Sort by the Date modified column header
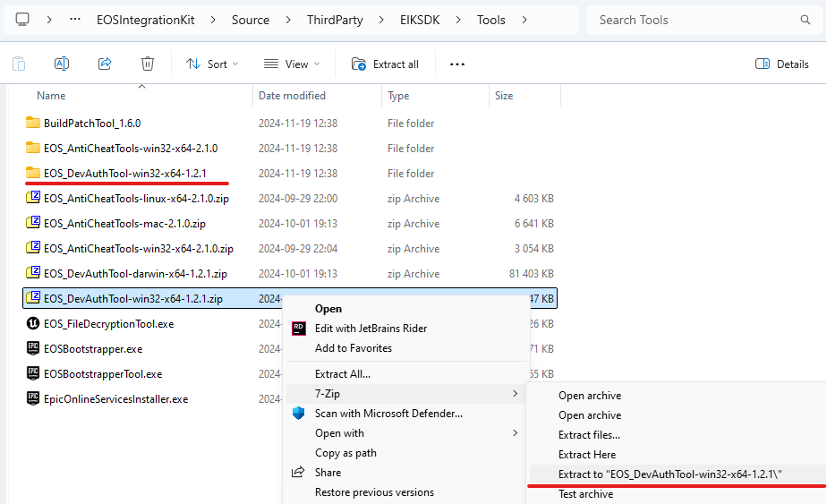Screen dimensions: 827x504 point(293,96)
